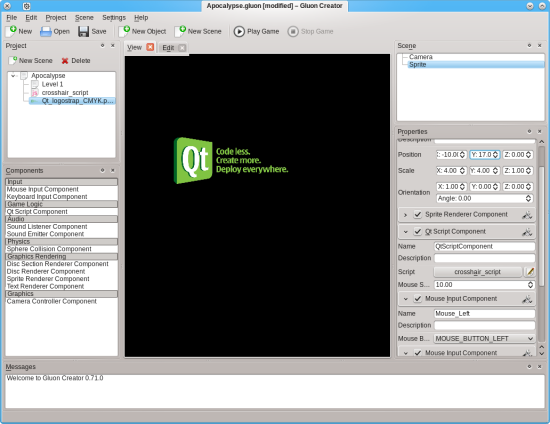Viewport: 550px width, 424px height.
Task: Click the Mouse S... value field 10.00
Action: pos(484,285)
